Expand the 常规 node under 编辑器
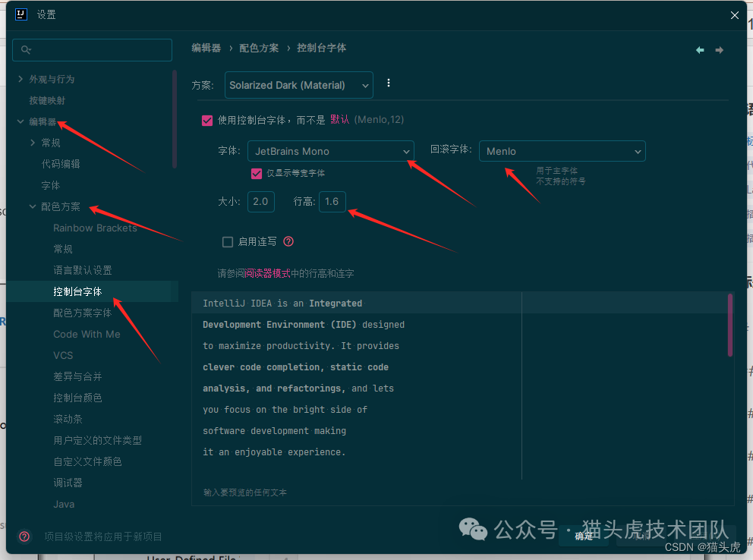 click(33, 143)
